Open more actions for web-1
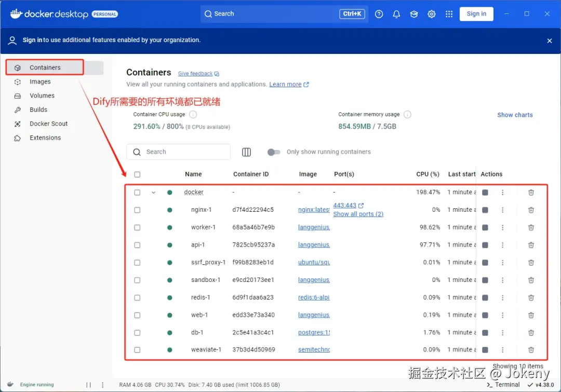This screenshot has height=392, width=561. tap(503, 315)
